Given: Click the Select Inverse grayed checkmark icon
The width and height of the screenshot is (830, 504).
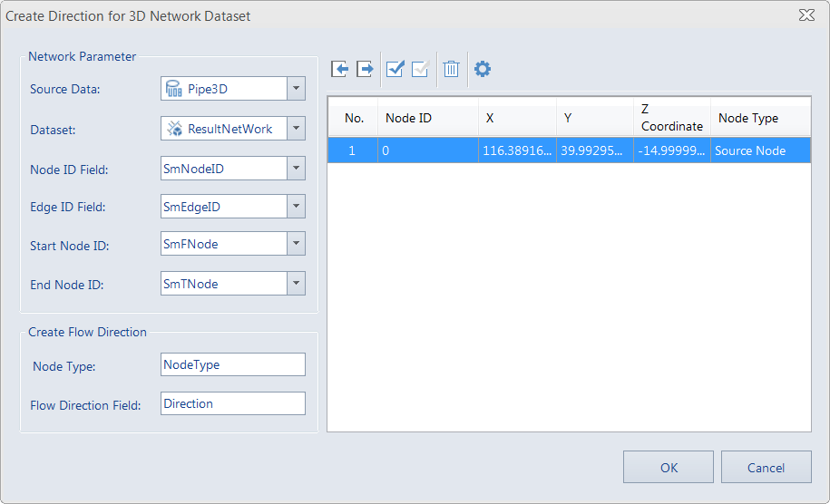Looking at the screenshot, I should (x=420, y=69).
